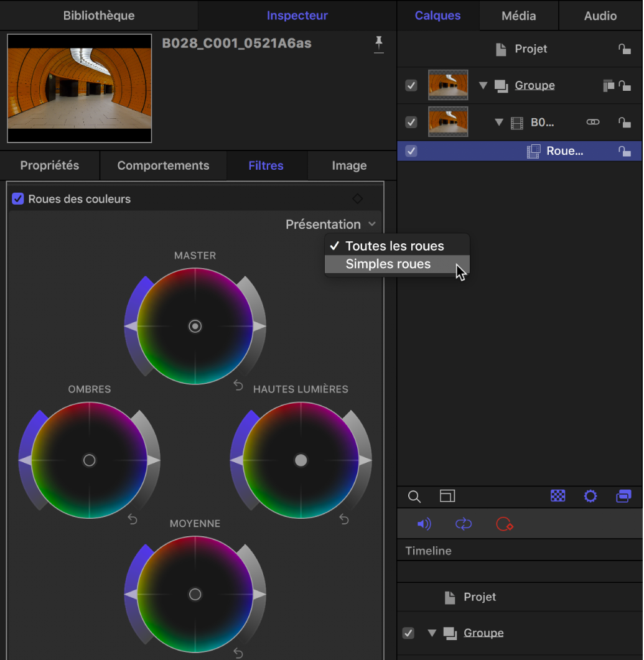Viewport: 644px width, 660px height.
Task: Uncheck the Groupe layer visibility checkbox
Action: click(411, 85)
